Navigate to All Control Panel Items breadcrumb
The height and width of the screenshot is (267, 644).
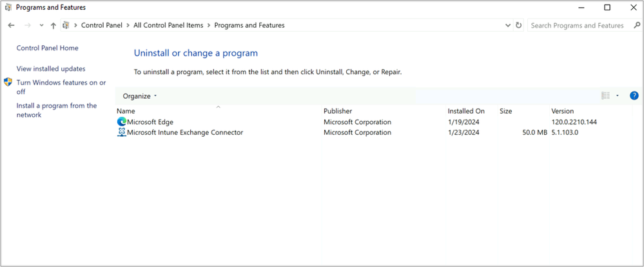pyautogui.click(x=168, y=26)
